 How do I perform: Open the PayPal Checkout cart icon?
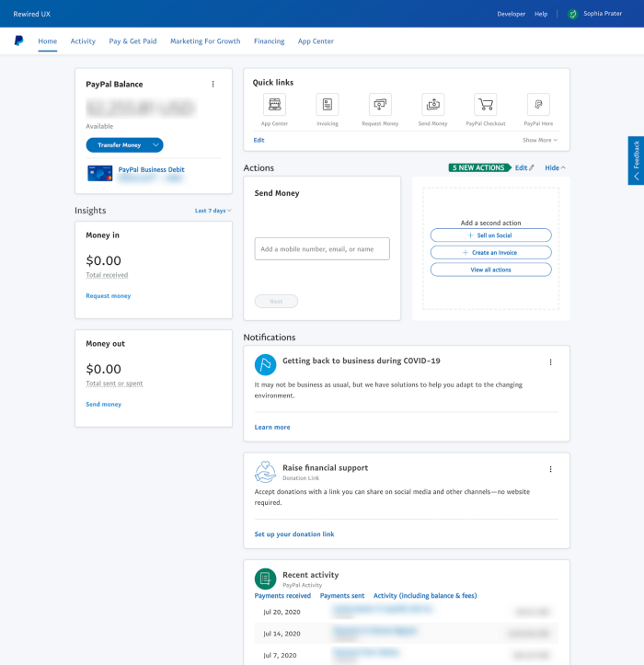[x=486, y=104]
